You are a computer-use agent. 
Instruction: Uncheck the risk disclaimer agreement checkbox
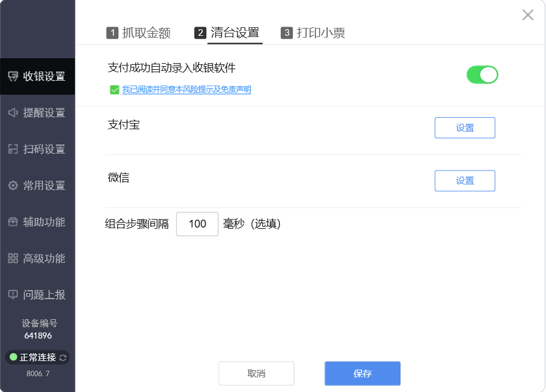pyautogui.click(x=114, y=90)
